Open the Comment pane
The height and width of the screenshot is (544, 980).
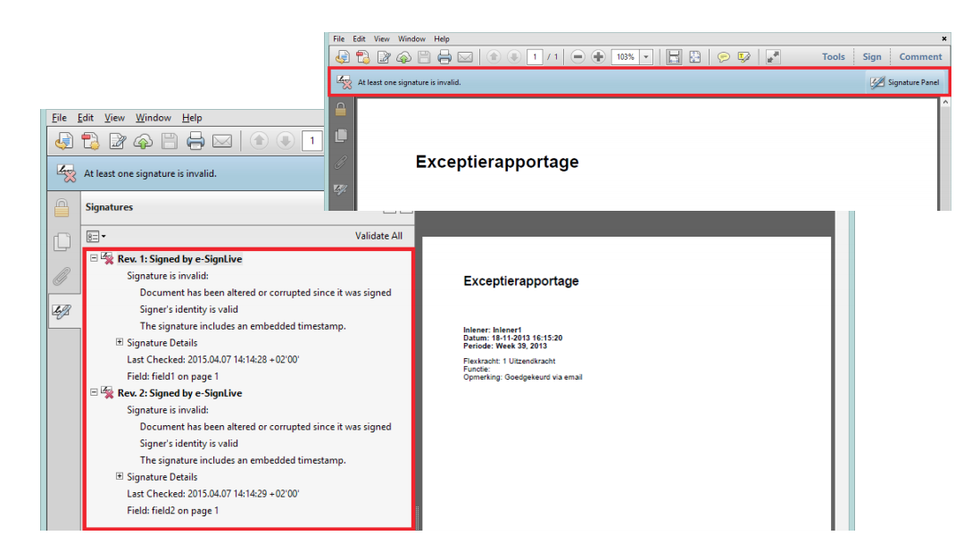[920, 56]
